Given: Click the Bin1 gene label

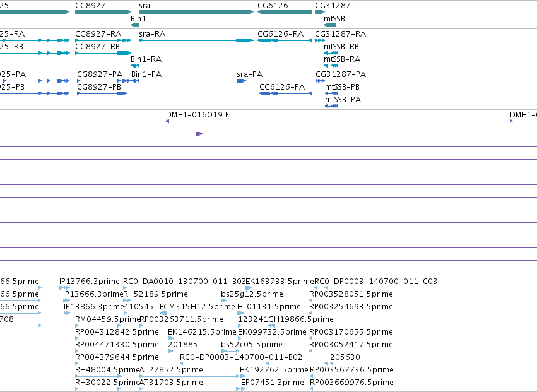Looking at the screenshot, I should tap(138, 19).
